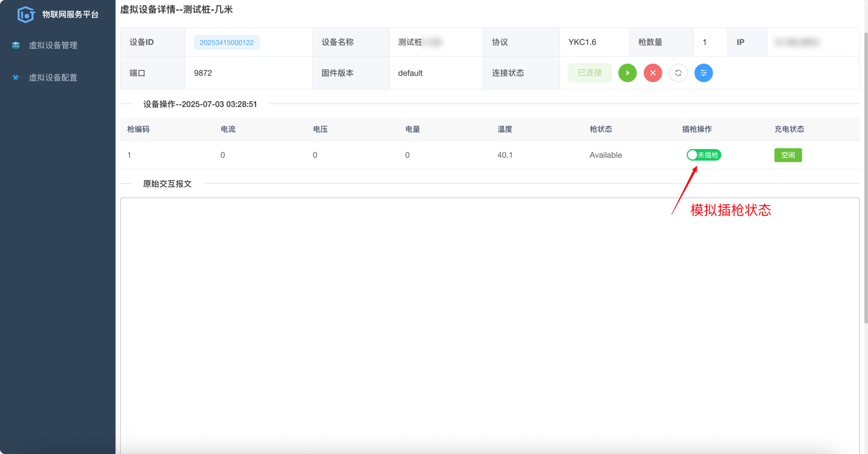
Task: Click the circular refresh icon button
Action: click(x=678, y=73)
